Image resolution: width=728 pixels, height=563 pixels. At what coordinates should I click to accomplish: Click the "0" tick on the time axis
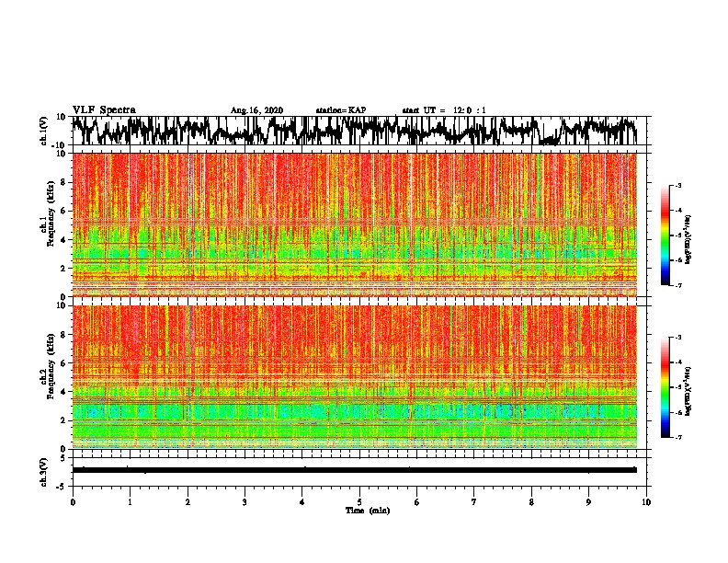73,502
